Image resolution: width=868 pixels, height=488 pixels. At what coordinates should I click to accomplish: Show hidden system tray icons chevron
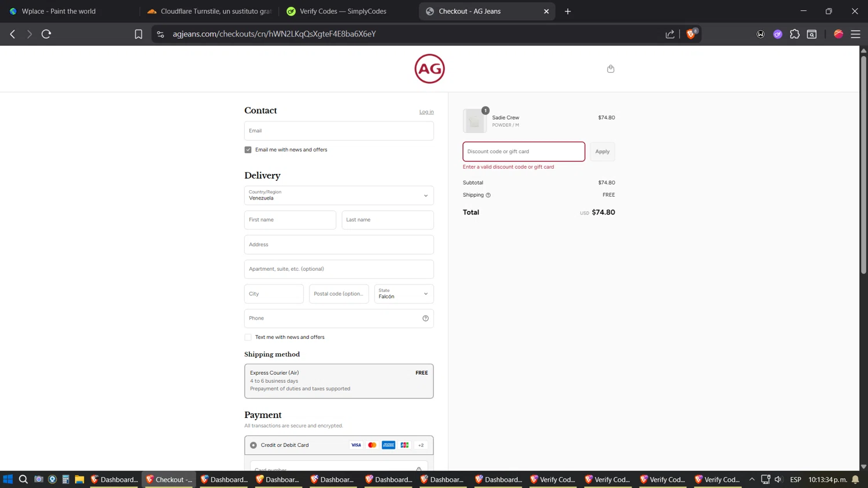[x=752, y=479]
